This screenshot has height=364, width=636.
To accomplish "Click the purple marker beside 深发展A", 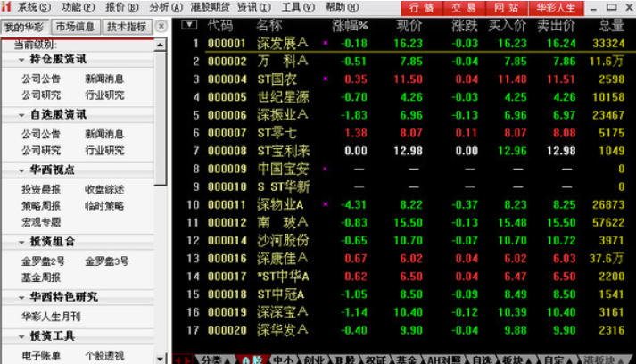I will coord(325,43).
